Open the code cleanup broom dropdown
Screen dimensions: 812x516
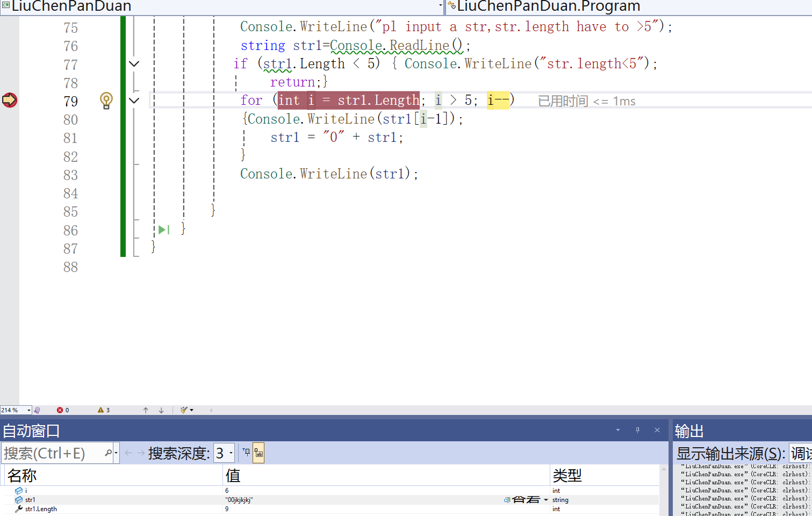tap(192, 410)
